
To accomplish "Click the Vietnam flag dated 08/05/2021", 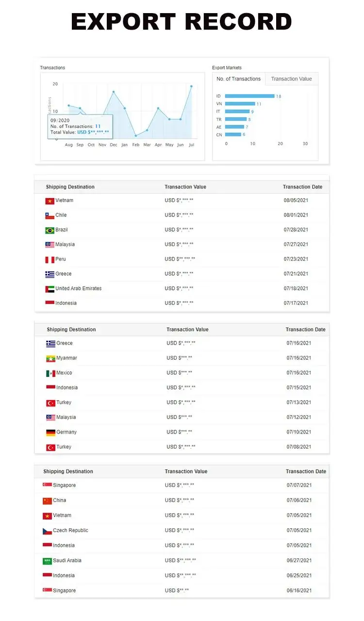I will (50, 201).
